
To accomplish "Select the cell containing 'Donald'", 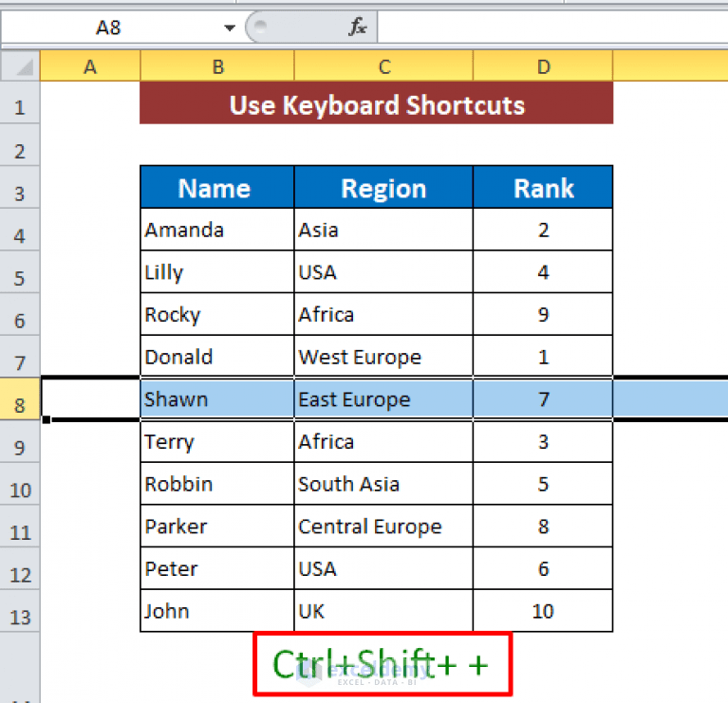I will click(216, 357).
